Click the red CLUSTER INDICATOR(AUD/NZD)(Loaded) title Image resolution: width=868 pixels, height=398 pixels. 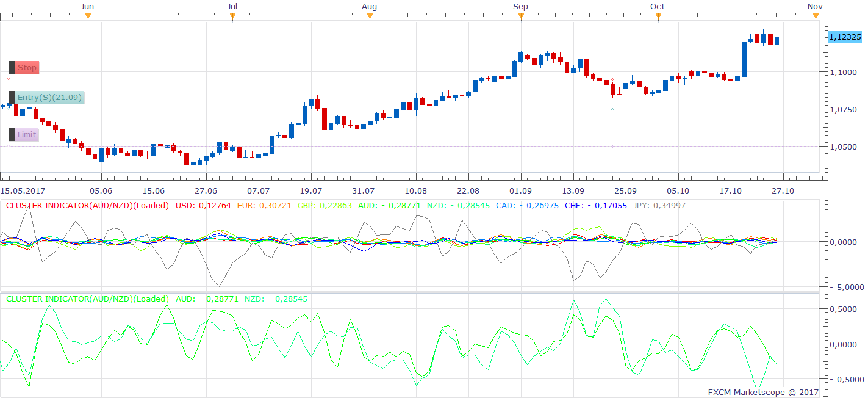[x=87, y=206]
